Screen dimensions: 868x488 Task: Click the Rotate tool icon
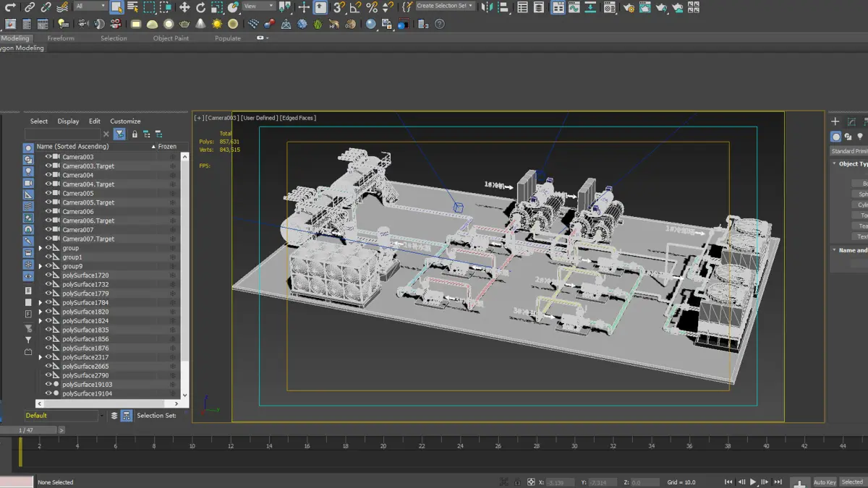(x=200, y=7)
